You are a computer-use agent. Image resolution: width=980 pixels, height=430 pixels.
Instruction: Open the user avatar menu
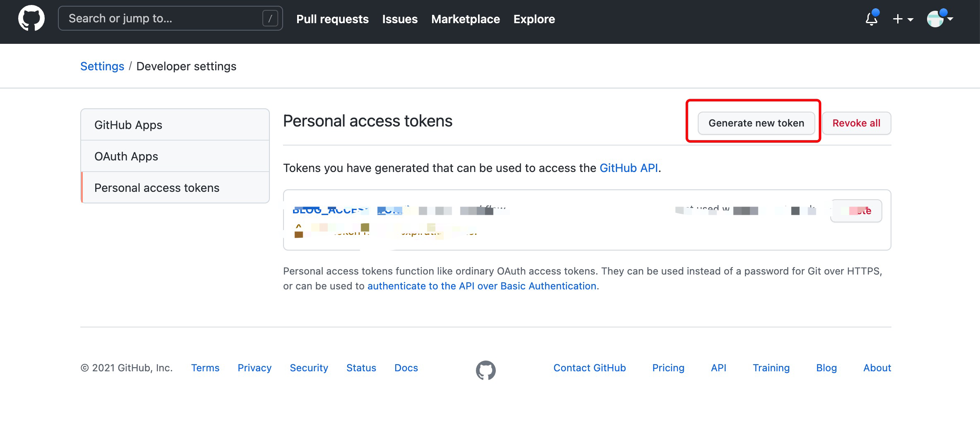[x=940, y=19]
